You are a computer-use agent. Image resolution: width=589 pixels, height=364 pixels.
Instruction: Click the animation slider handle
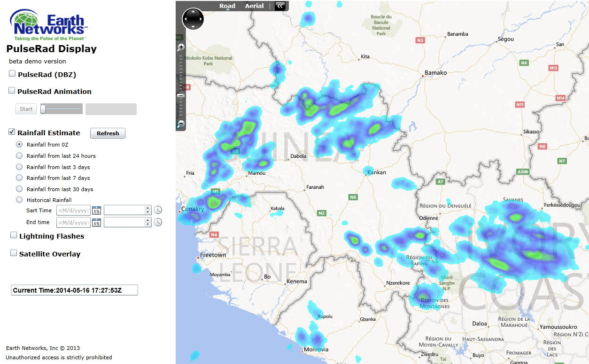43,109
